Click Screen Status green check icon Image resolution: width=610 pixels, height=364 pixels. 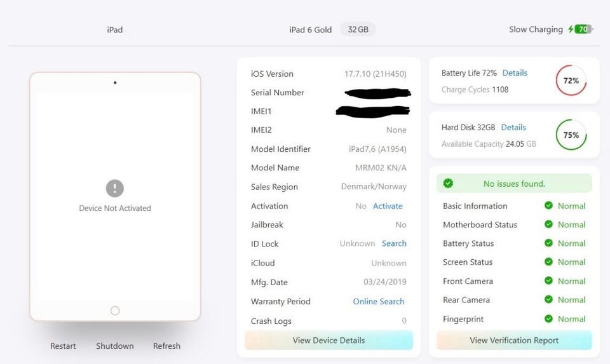[x=548, y=261]
